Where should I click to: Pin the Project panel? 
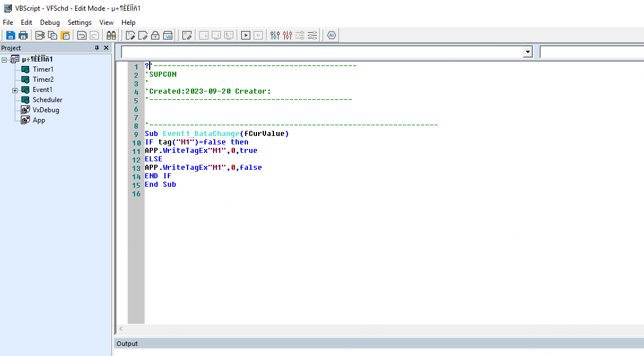click(x=97, y=48)
